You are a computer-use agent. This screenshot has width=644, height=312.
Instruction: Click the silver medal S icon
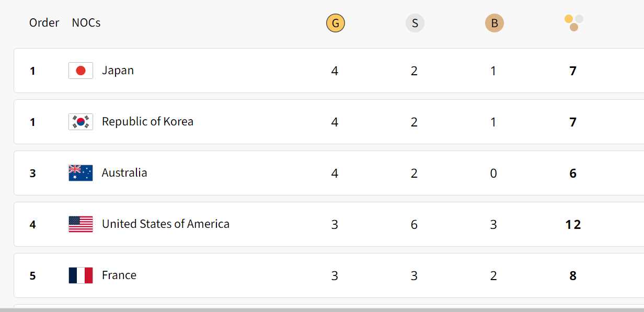415,23
